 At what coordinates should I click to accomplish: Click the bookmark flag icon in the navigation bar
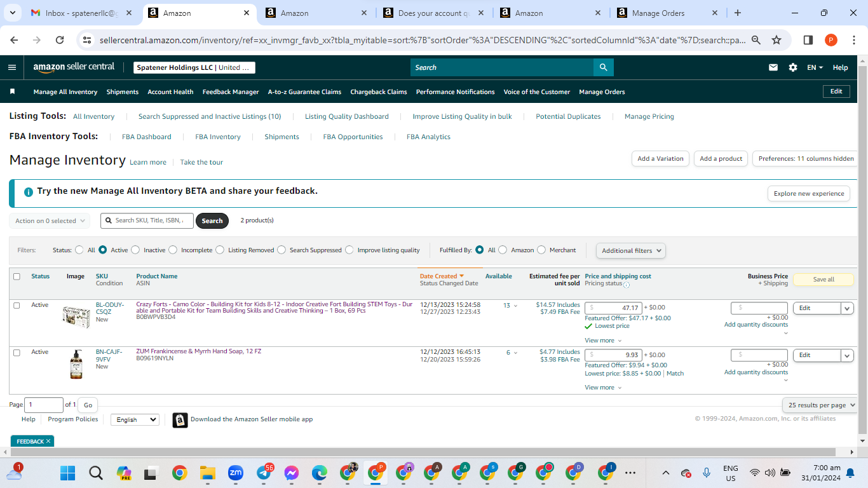12,91
